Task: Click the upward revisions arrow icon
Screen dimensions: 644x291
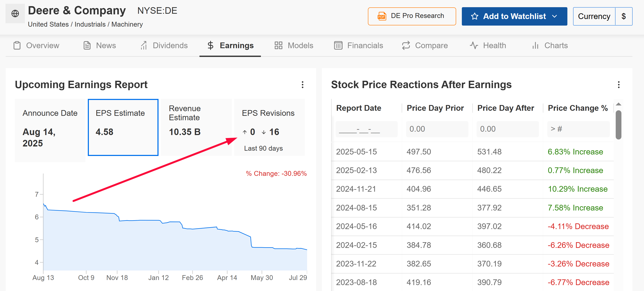Action: coord(245,132)
